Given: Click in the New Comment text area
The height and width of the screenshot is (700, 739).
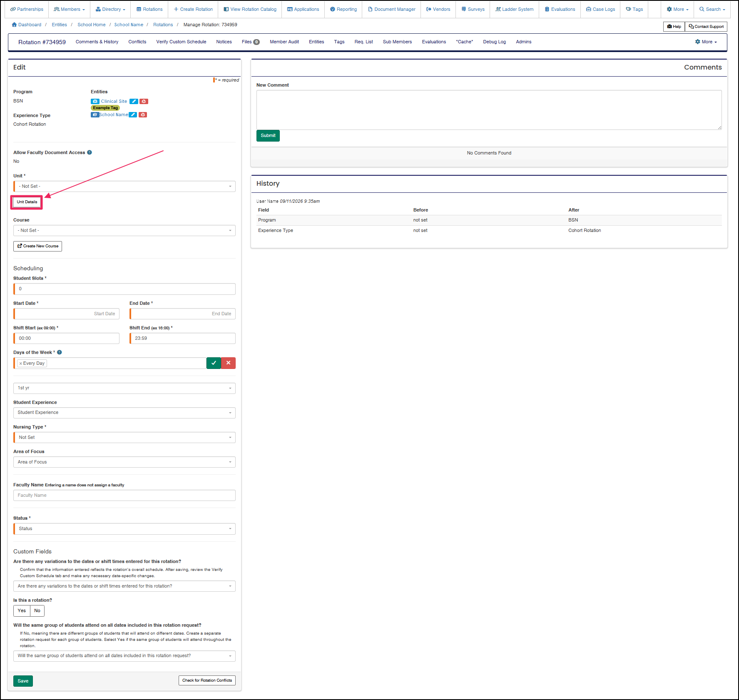Looking at the screenshot, I should (489, 110).
